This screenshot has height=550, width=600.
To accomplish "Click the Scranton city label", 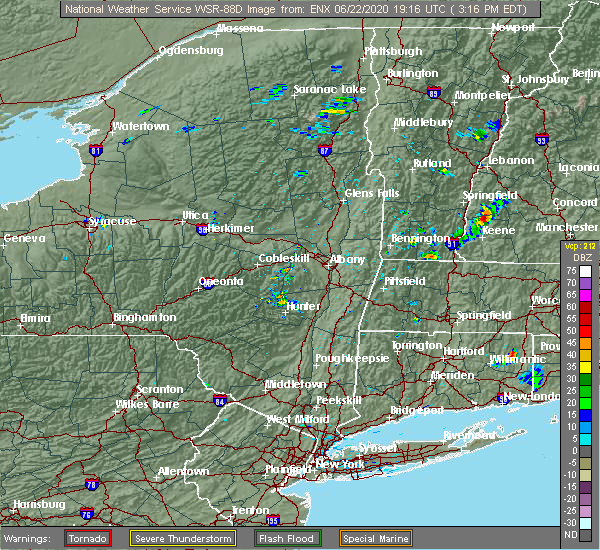I will (160, 389).
